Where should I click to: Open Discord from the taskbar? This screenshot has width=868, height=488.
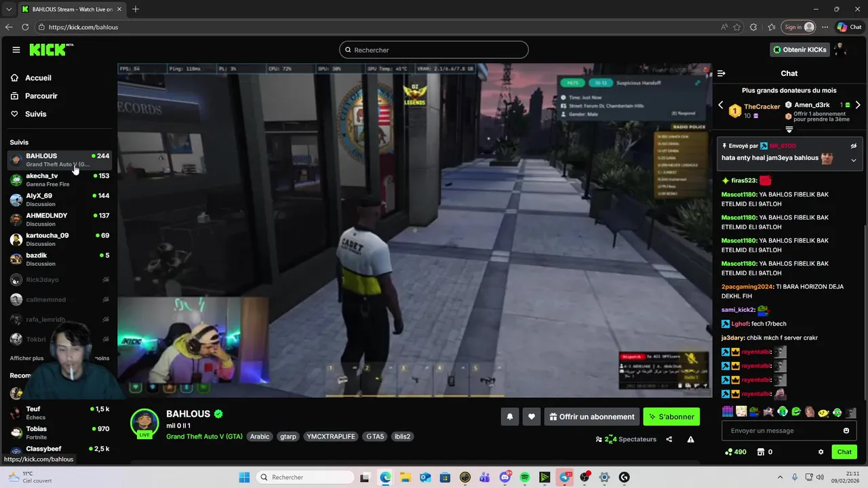coord(505,477)
